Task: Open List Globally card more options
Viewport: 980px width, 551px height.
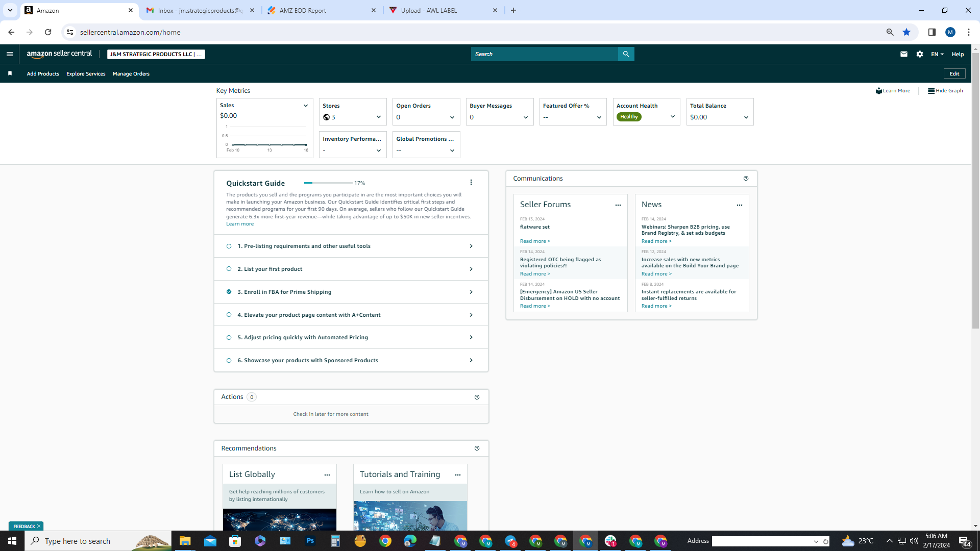Action: (x=327, y=475)
